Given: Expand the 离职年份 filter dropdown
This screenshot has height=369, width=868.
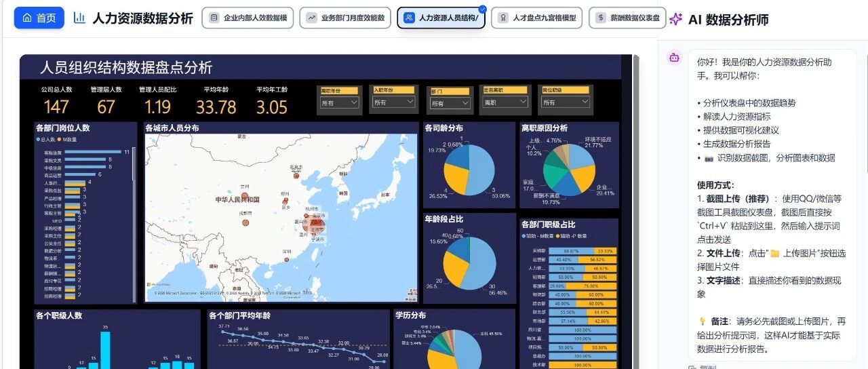Looking at the screenshot, I should [339, 102].
